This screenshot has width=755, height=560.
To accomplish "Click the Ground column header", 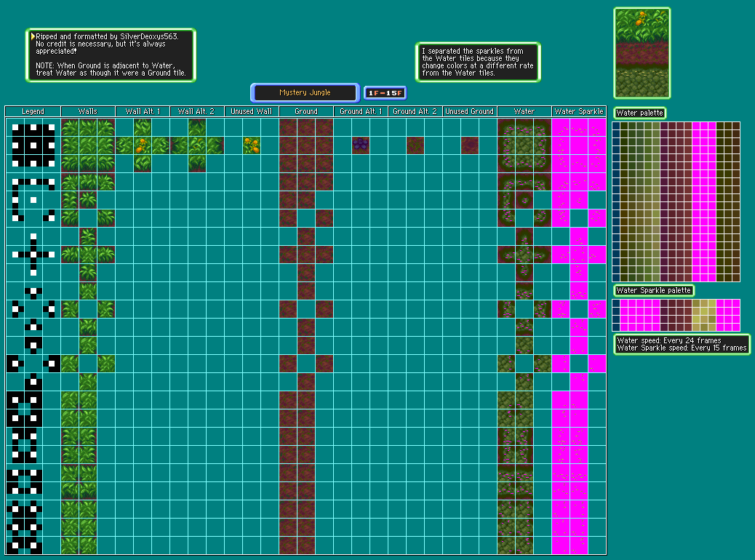I will [x=306, y=112].
